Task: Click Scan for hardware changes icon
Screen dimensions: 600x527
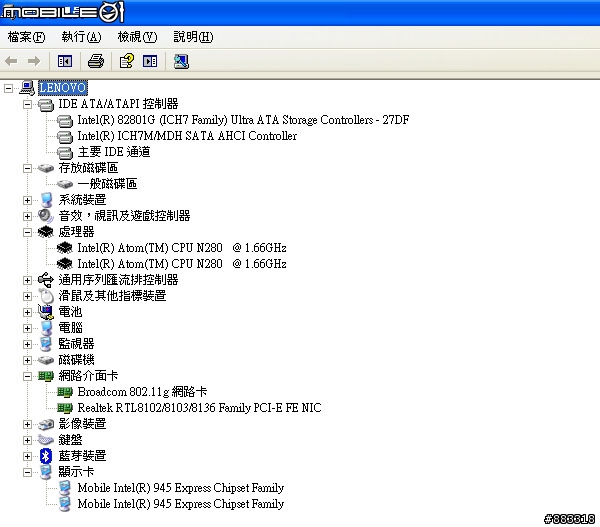Action: (x=181, y=61)
